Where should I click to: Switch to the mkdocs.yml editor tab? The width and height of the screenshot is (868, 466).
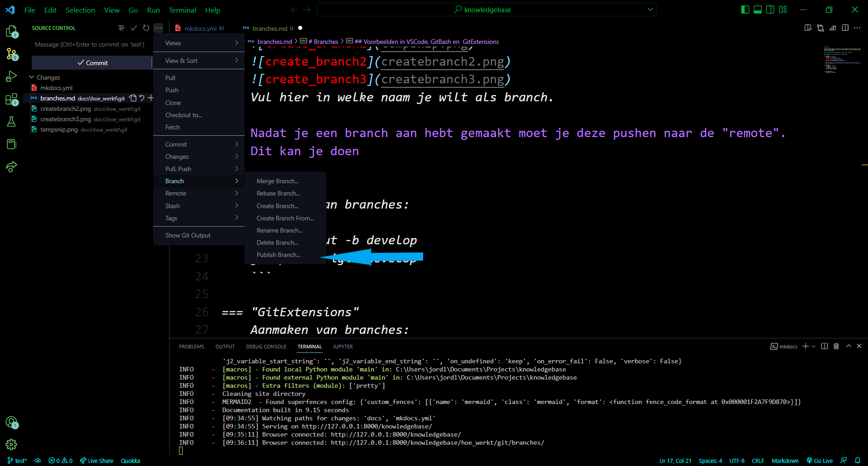pyautogui.click(x=200, y=28)
